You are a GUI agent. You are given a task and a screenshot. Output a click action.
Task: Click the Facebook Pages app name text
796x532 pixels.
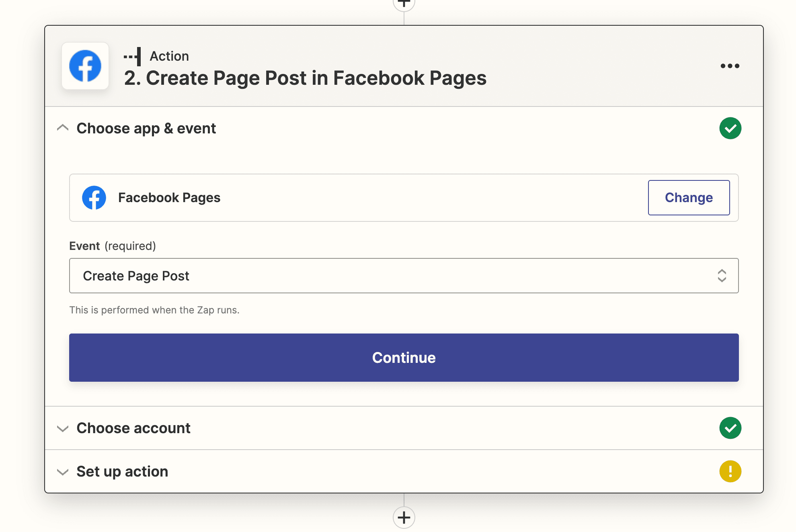pyautogui.click(x=169, y=198)
